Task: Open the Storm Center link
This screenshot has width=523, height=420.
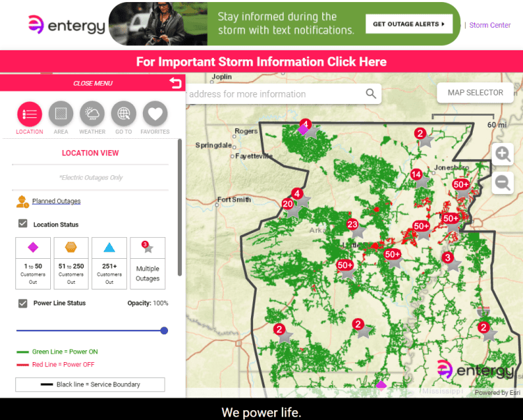Action: coord(490,25)
